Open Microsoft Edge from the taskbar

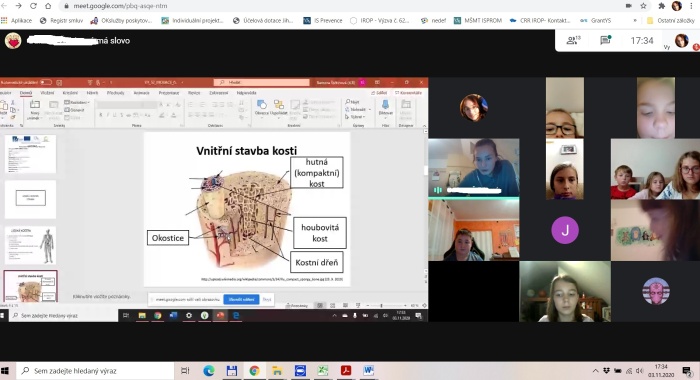click(208, 371)
